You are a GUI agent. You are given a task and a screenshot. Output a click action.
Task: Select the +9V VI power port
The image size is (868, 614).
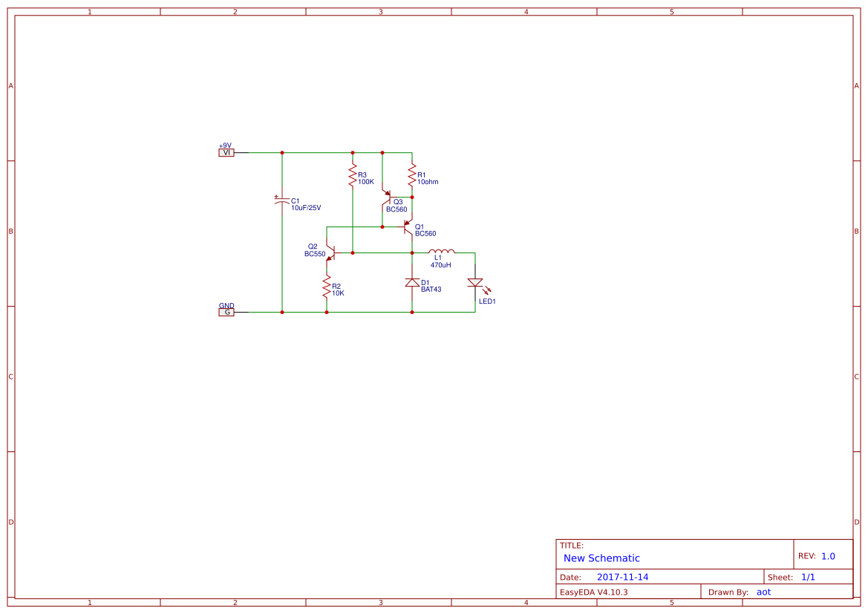click(x=226, y=152)
